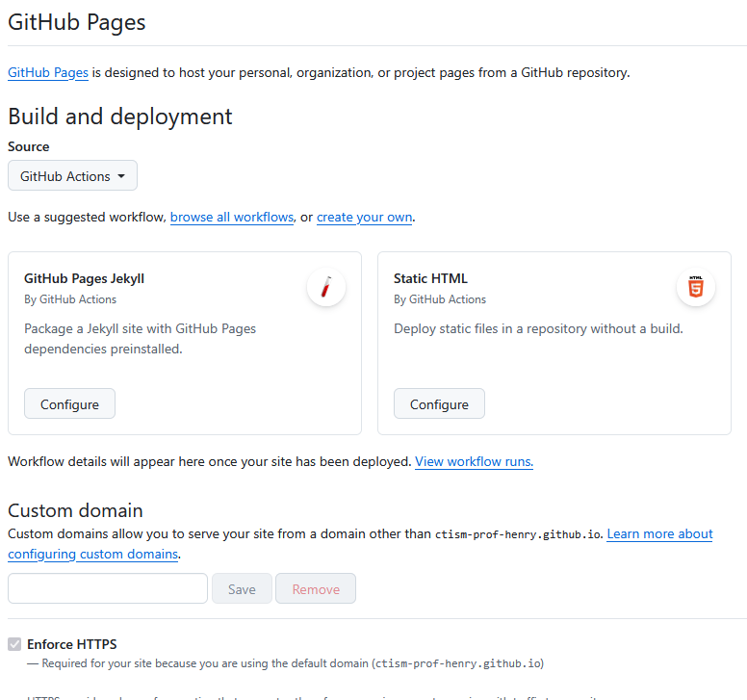
Task: Open the GitHub Pages documentation link
Action: (48, 72)
